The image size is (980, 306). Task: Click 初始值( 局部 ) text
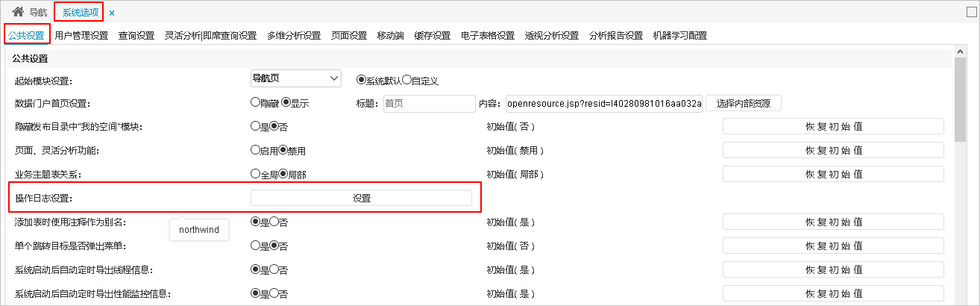point(515,175)
